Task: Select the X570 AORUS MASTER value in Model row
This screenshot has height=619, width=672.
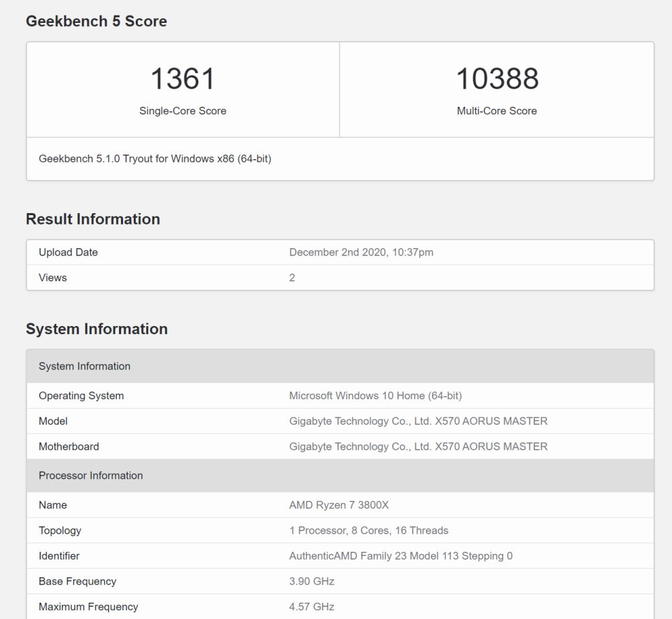Action: 418,421
